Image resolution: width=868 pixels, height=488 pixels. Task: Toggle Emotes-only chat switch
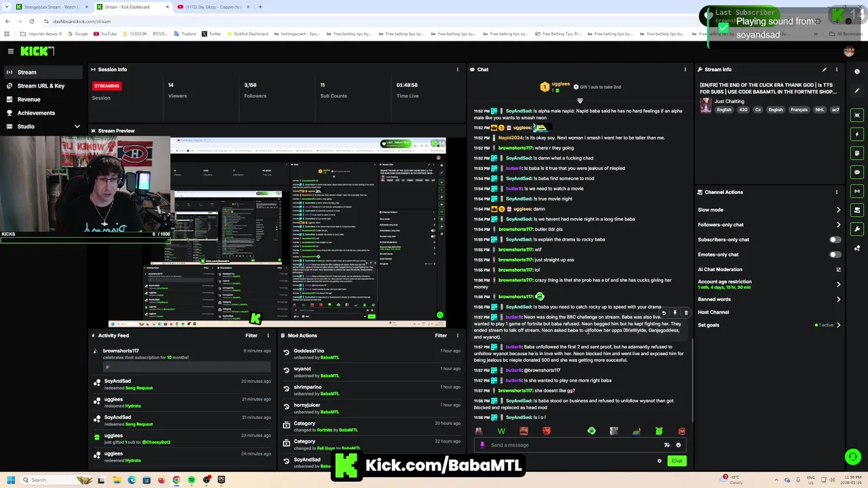coord(835,254)
